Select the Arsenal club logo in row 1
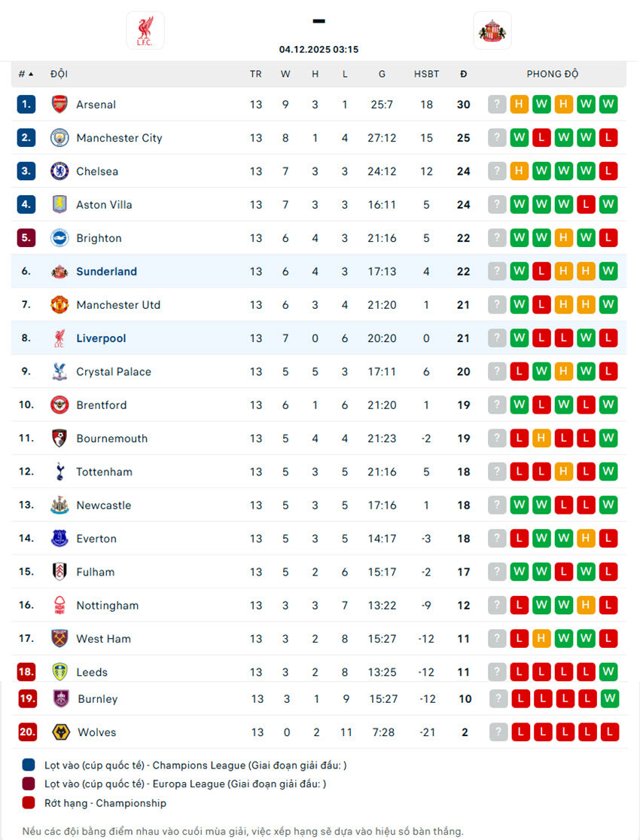The height and width of the screenshot is (840, 640). (59, 104)
